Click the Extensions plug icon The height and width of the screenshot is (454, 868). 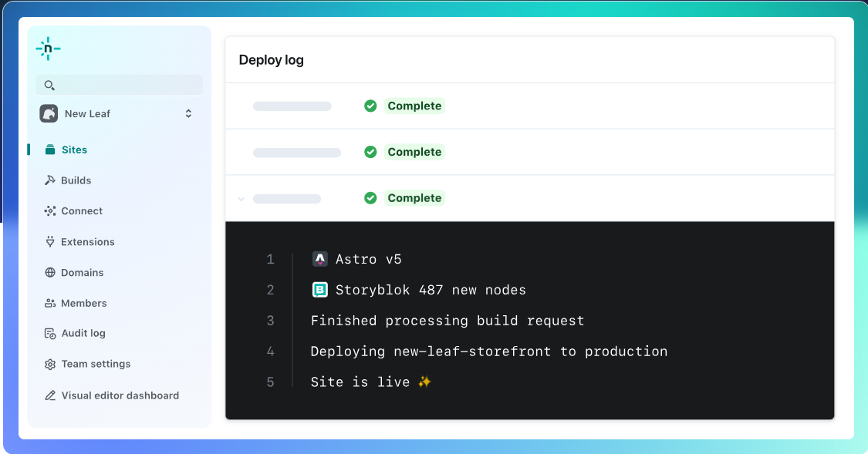pyautogui.click(x=50, y=242)
